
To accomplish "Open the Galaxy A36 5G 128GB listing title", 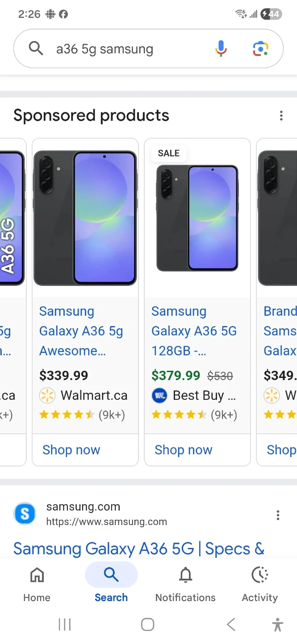I will coord(194,331).
